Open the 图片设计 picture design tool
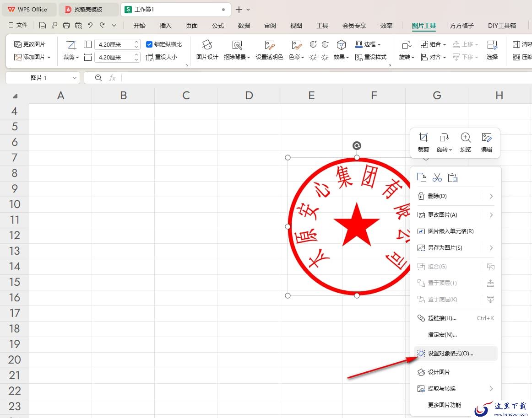This screenshot has height=418, width=532. 207,50
